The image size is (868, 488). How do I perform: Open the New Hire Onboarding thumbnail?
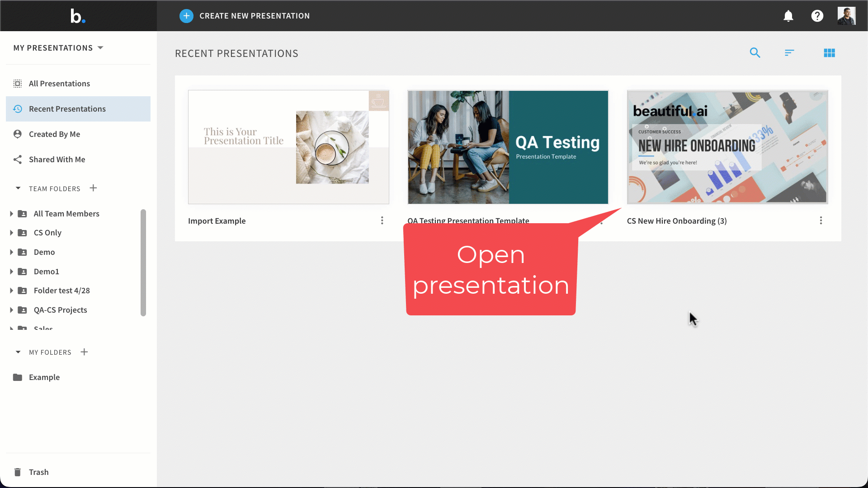tap(727, 147)
